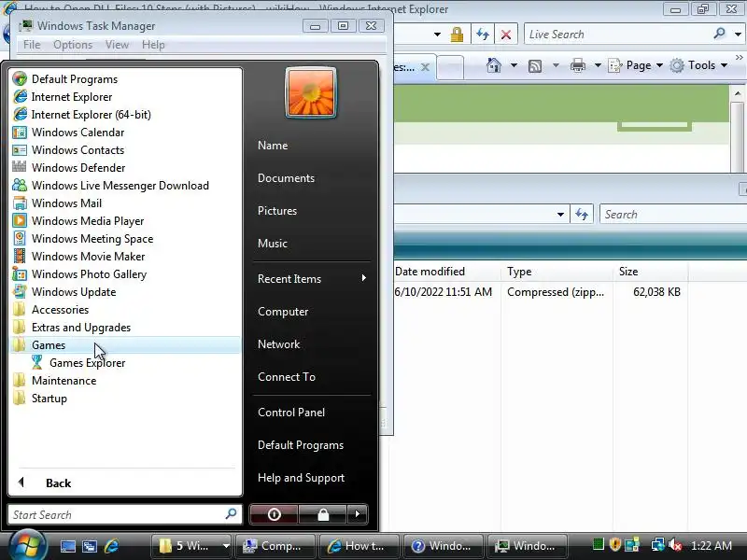Click the taskbar clock showing 1:22 AM
747x560 pixels.
[x=711, y=546]
